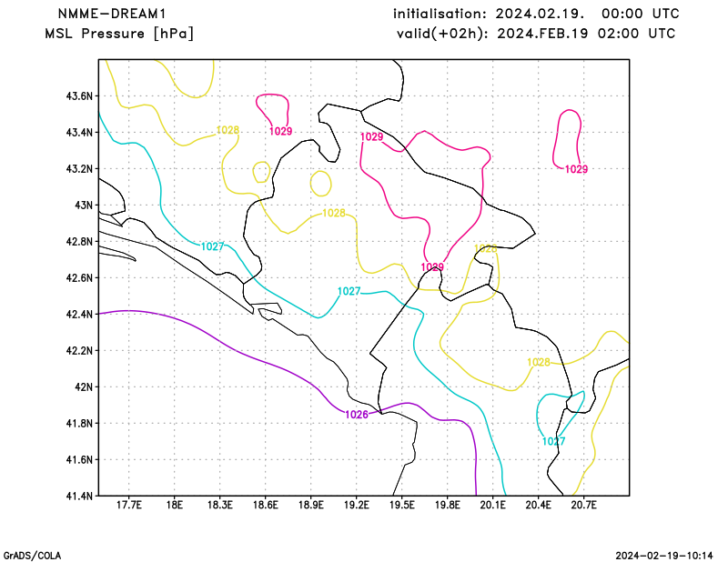Click the 42N latitude axis label
Screen dimensions: 728x562
[84, 386]
